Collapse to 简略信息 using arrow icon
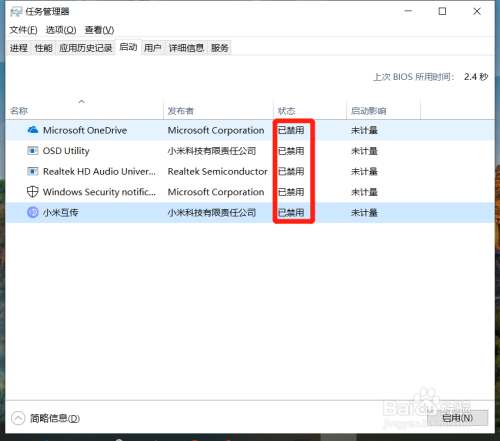 click(18, 418)
